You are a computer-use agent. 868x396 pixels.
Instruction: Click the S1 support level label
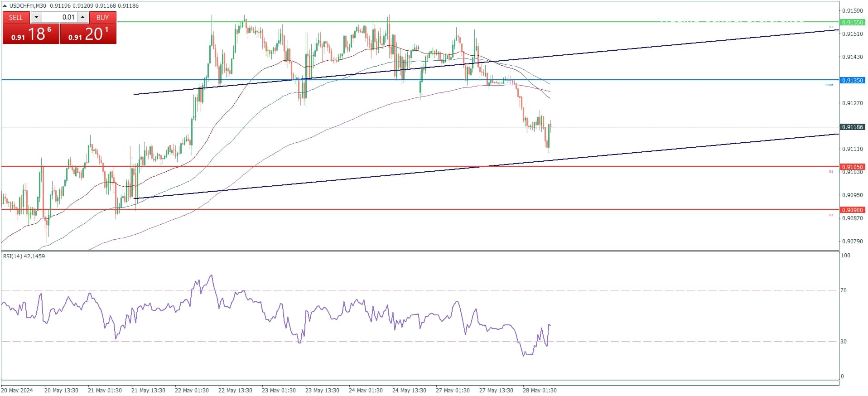pyautogui.click(x=831, y=172)
